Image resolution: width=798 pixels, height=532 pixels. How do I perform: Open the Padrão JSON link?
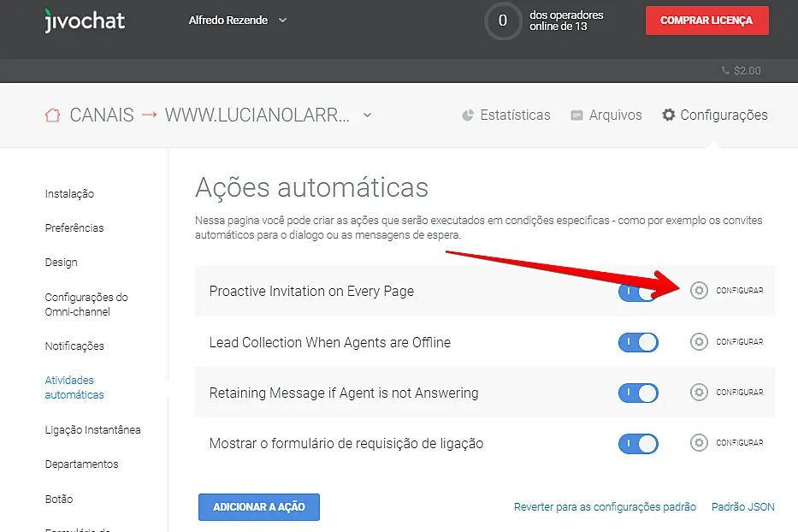[742, 506]
